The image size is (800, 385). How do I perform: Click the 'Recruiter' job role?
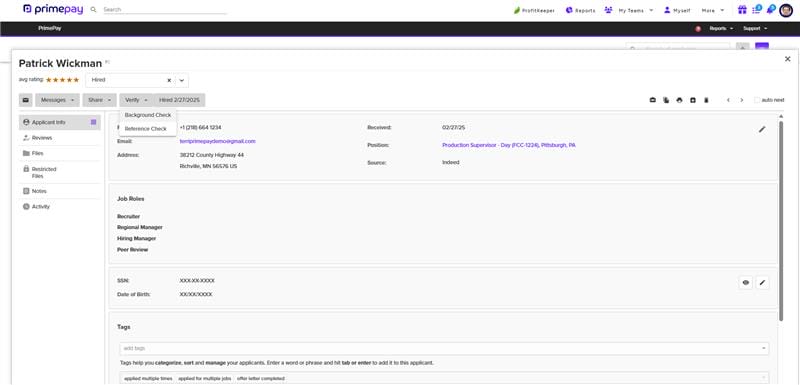click(129, 217)
